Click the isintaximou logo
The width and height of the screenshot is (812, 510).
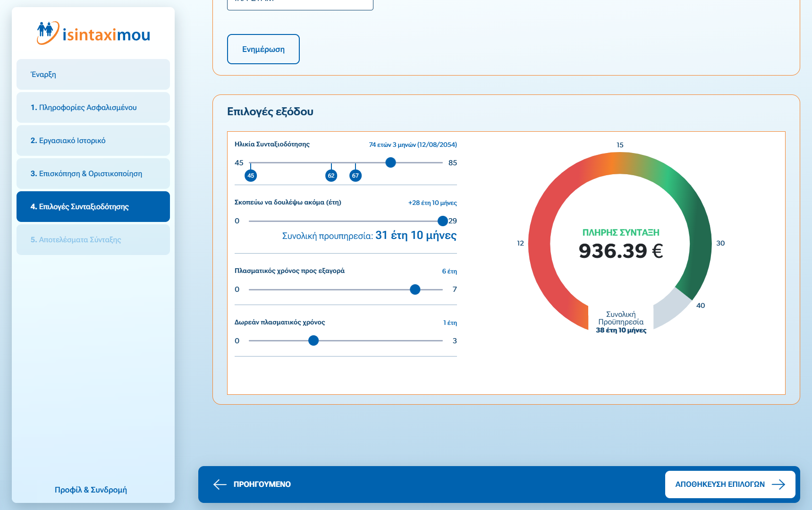tap(93, 34)
